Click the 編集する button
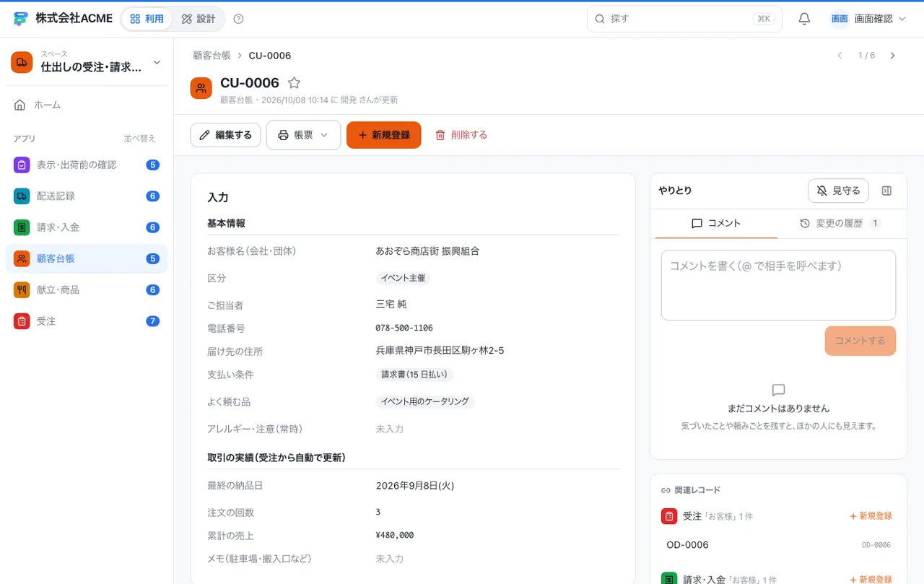Screen dimensions: 924x584 [225, 135]
